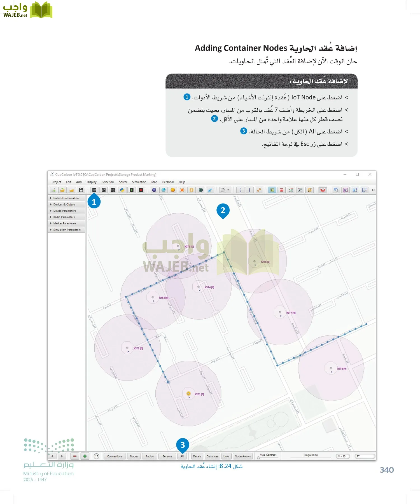Save the project with floppy disk icon
The image size is (420, 504).
81,190
